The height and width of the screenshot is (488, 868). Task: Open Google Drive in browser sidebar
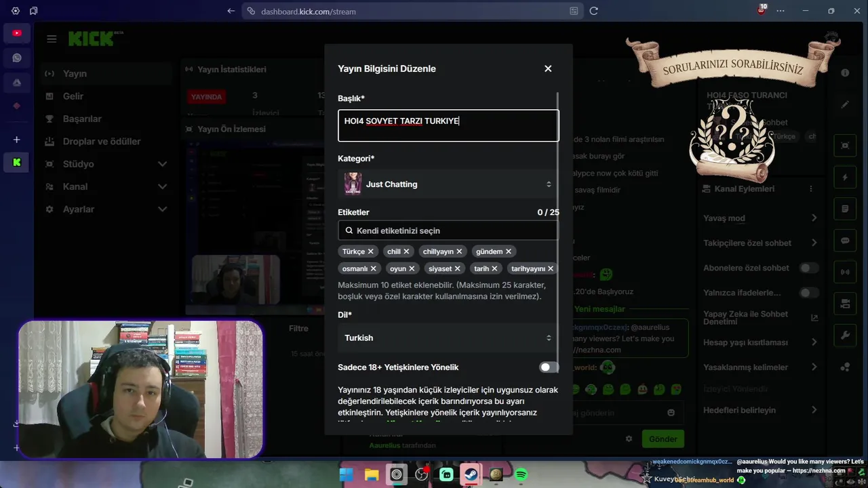coord(17,82)
